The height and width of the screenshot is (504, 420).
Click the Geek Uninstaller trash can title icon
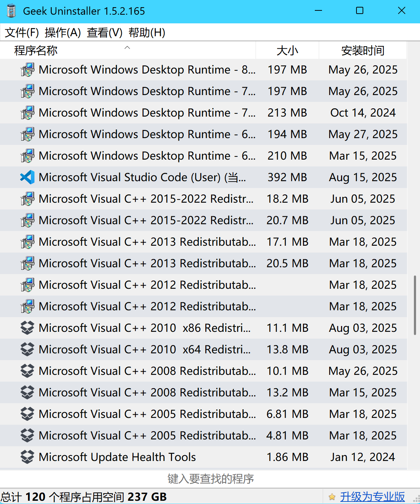coord(11,11)
